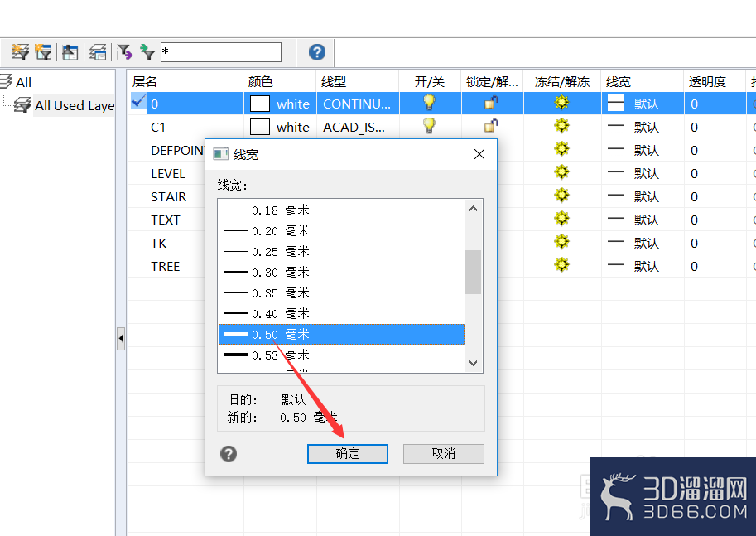756x536 pixels.
Task: Collapse the filter tree panel arrow
Action: click(x=121, y=338)
